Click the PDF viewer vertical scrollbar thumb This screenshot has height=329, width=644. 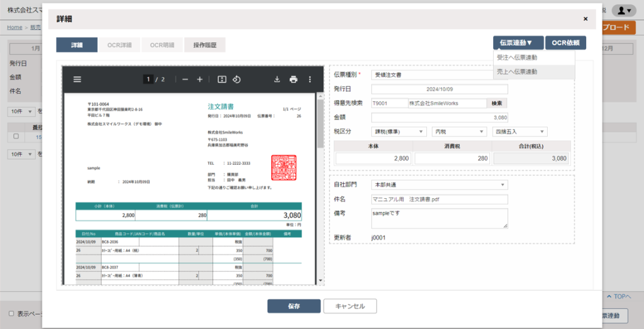tap(320, 123)
